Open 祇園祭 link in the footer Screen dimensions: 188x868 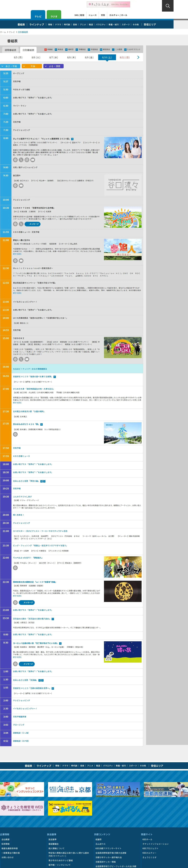point(98,839)
